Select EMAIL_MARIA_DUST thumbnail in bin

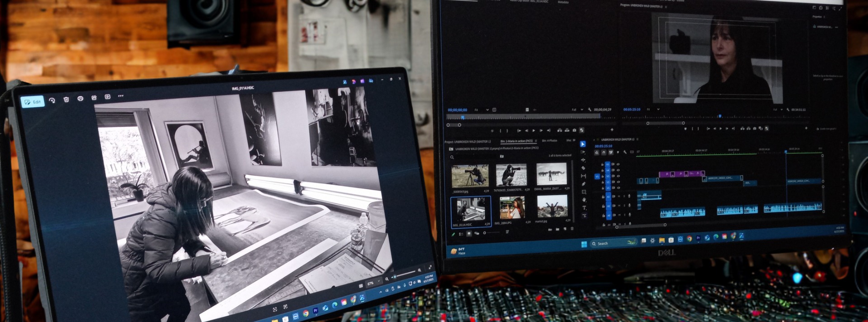click(x=552, y=174)
